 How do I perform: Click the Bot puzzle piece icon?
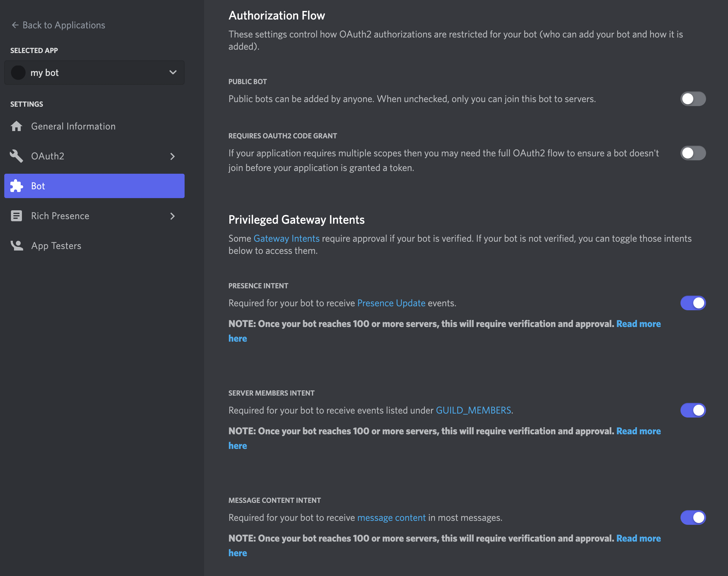(x=16, y=186)
